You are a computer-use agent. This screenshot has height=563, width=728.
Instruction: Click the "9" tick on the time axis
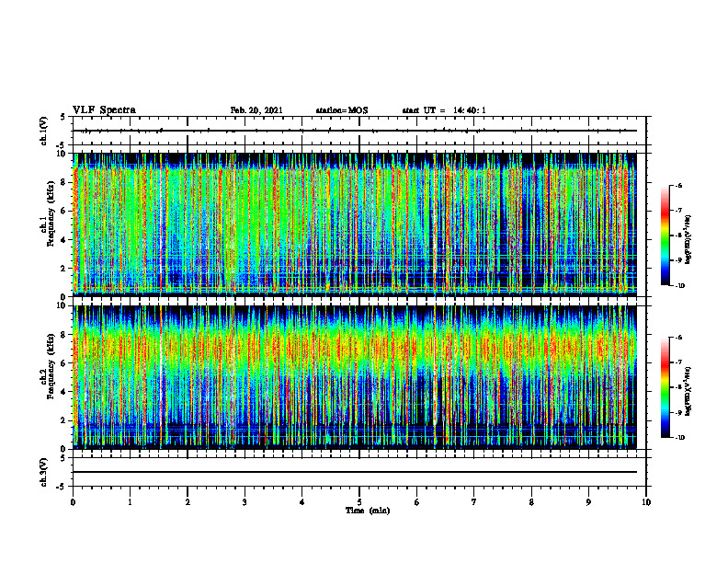pos(588,502)
